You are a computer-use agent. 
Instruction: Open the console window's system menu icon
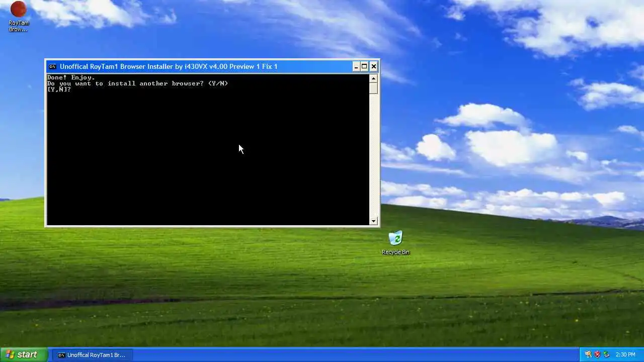click(52, 66)
